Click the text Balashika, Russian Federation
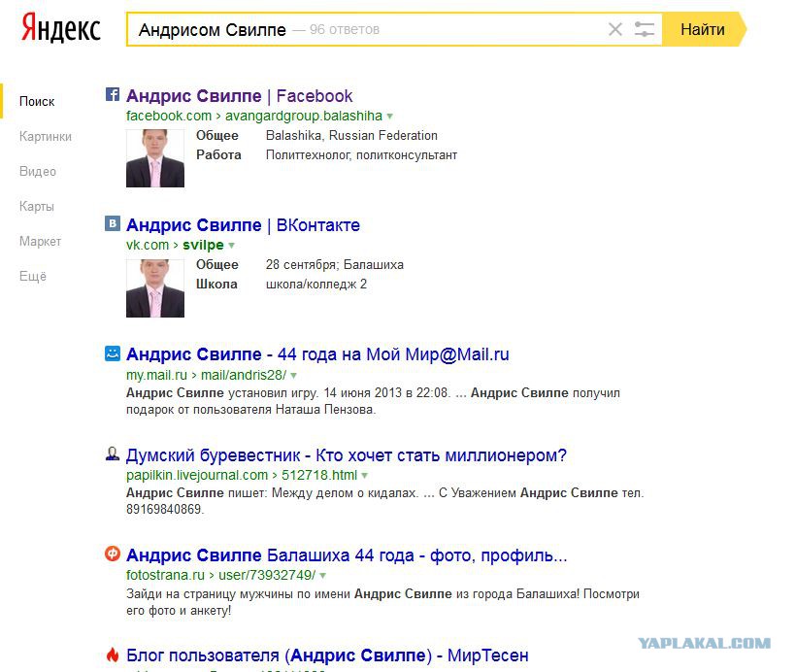This screenshot has width=796, height=672. pyautogui.click(x=351, y=136)
